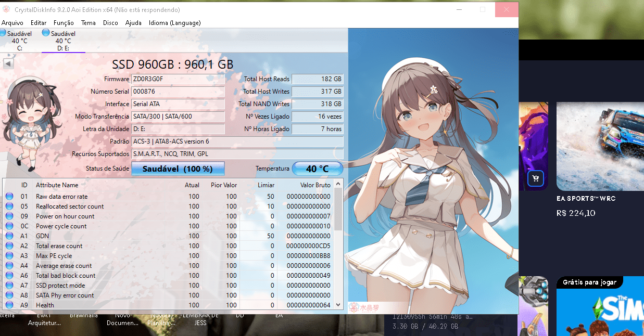Open the Função menu
The image size is (644, 336).
[64, 22]
